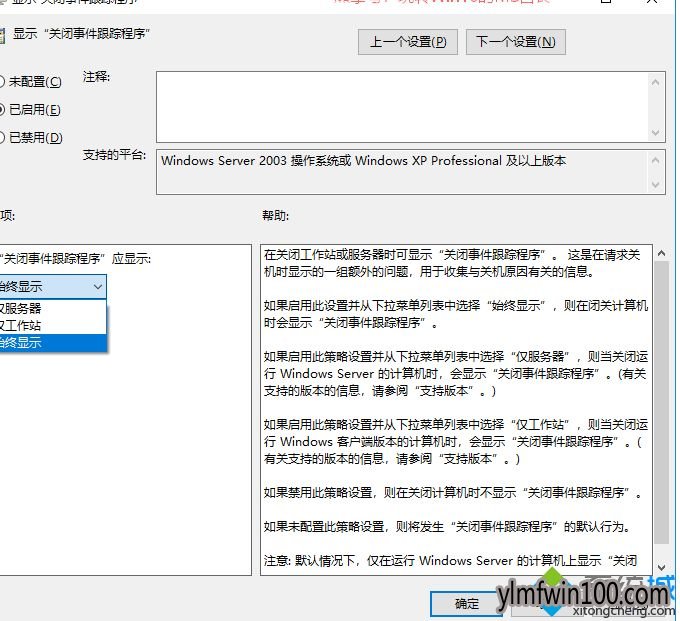
Task: Click up arrow in supported platforms scrollbar
Action: [655, 160]
